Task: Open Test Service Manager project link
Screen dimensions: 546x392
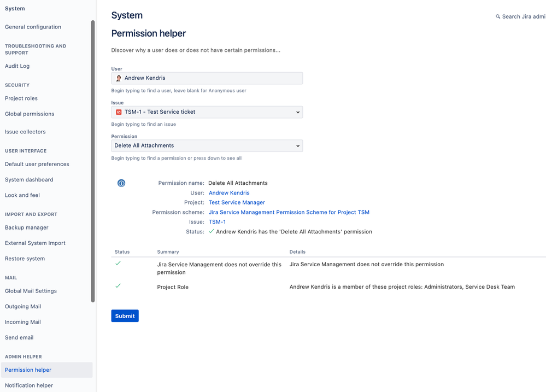Action: pos(237,202)
